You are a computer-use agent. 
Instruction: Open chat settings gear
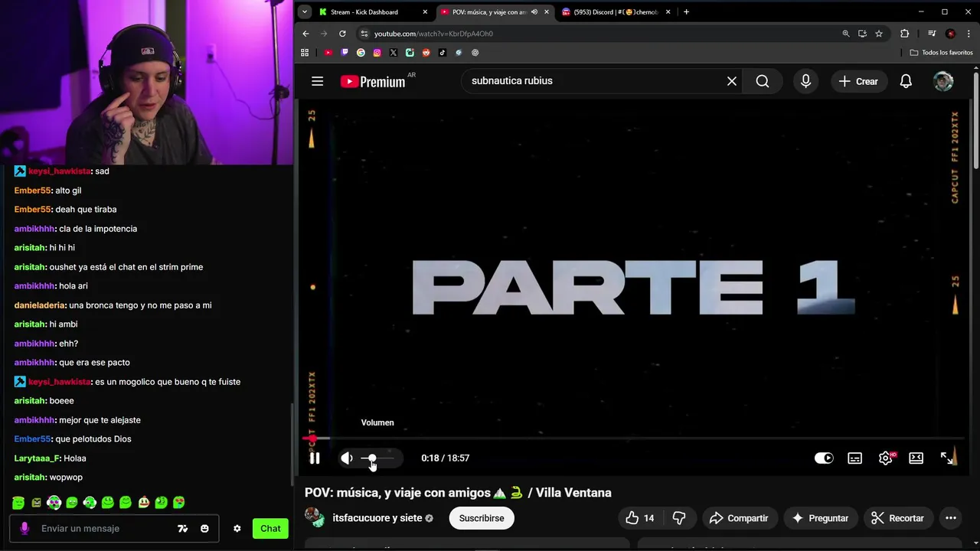pos(237,529)
